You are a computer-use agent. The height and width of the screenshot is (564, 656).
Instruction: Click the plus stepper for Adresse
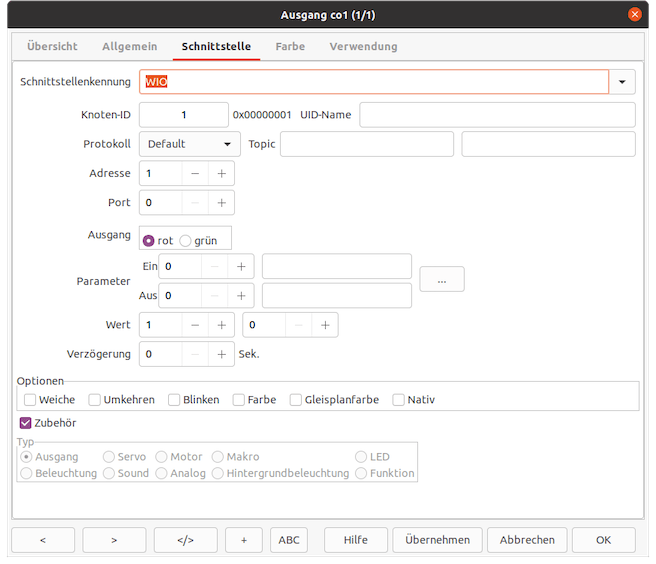click(221, 173)
